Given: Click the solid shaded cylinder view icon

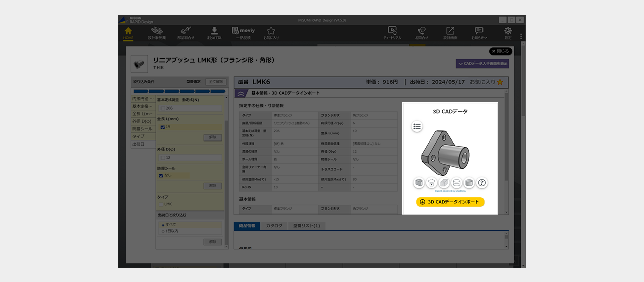Looking at the screenshot, I should 469,183.
